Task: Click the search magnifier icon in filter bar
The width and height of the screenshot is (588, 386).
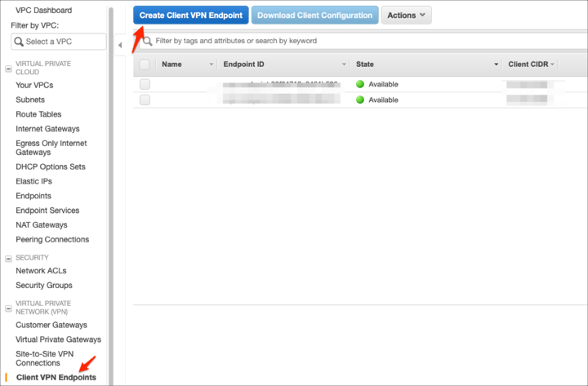Action: tap(148, 41)
